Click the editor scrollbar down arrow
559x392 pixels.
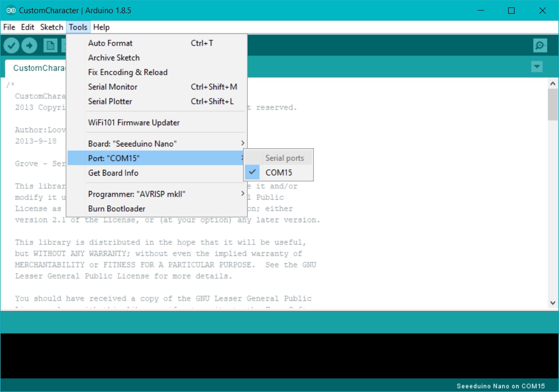[x=553, y=303]
